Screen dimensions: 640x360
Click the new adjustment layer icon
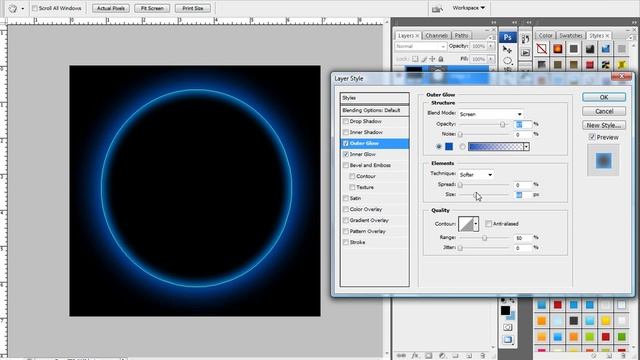(442, 356)
